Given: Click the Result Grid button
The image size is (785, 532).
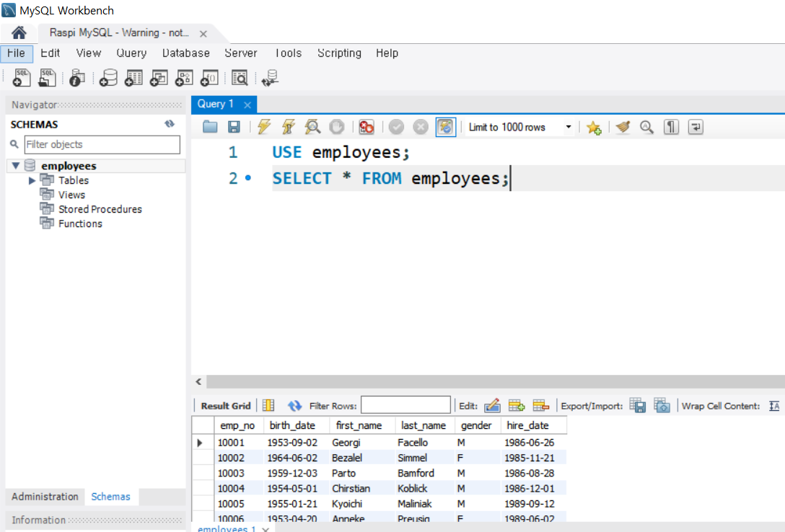Looking at the screenshot, I should [226, 406].
